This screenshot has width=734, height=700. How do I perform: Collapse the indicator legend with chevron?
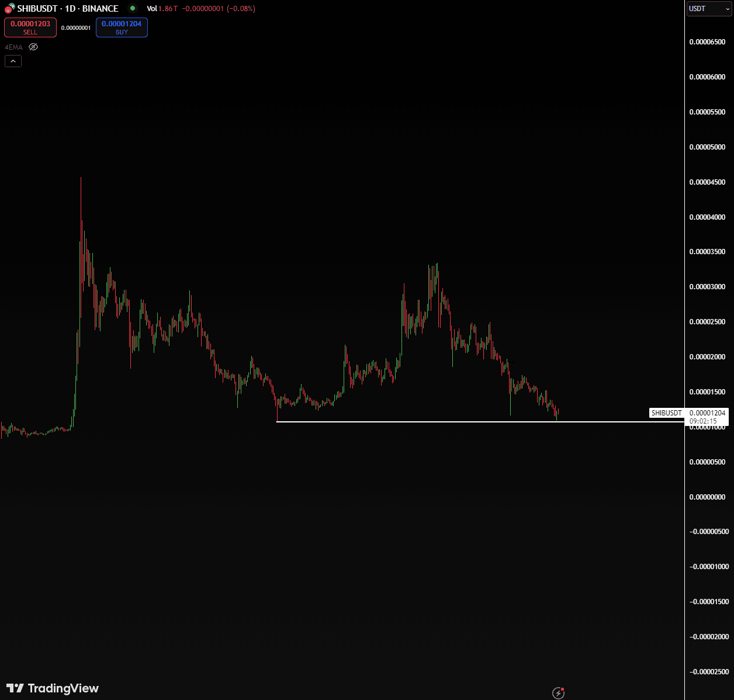[x=13, y=61]
